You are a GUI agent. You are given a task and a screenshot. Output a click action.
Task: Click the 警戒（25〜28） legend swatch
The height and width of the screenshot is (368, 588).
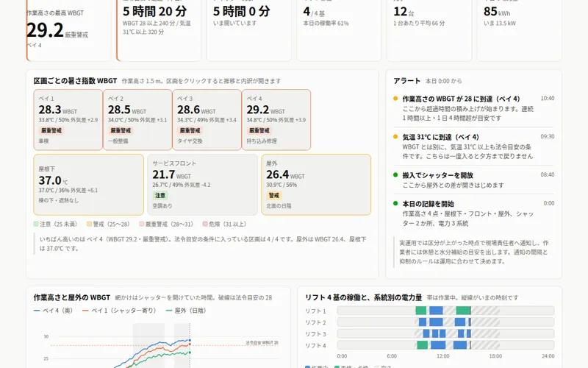click(89, 224)
